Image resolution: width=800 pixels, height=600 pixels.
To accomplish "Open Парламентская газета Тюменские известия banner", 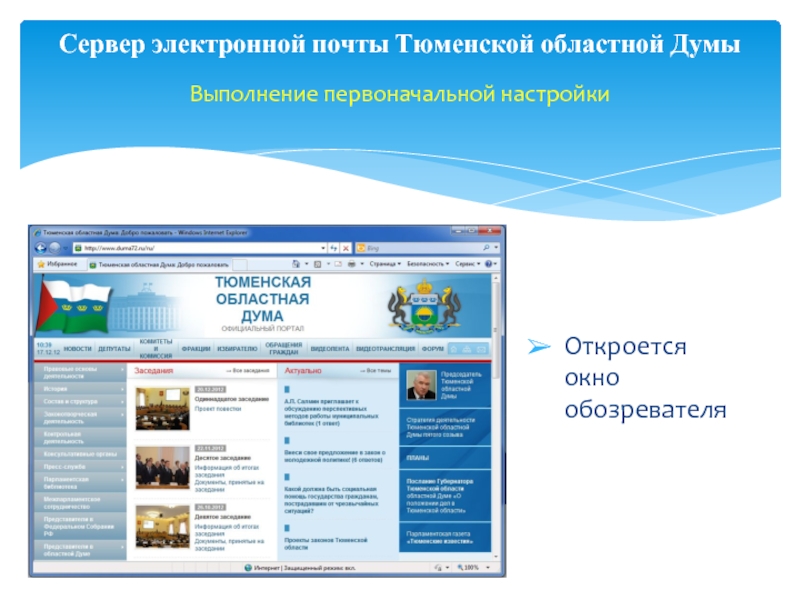I will tap(445, 537).
